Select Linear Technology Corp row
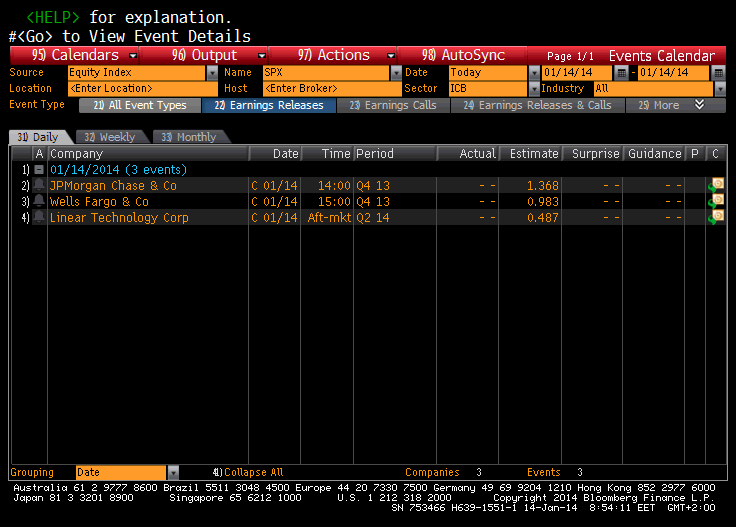Viewport: 736px width, 527px height. tap(368, 217)
